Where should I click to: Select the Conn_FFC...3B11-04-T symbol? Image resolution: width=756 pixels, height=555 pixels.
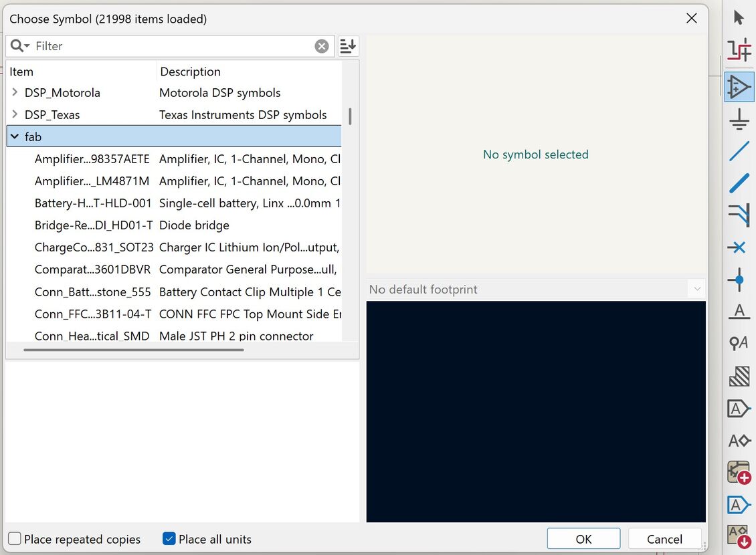pos(92,314)
